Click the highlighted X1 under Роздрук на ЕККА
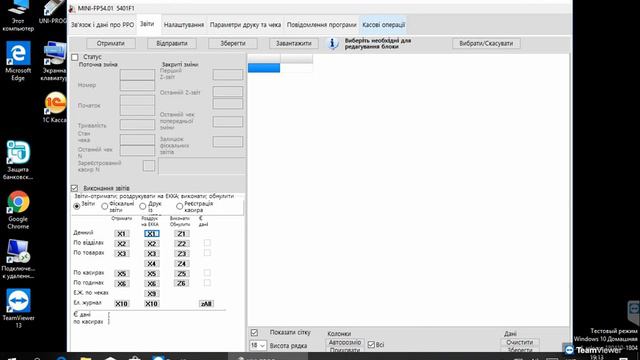 click(x=151, y=234)
